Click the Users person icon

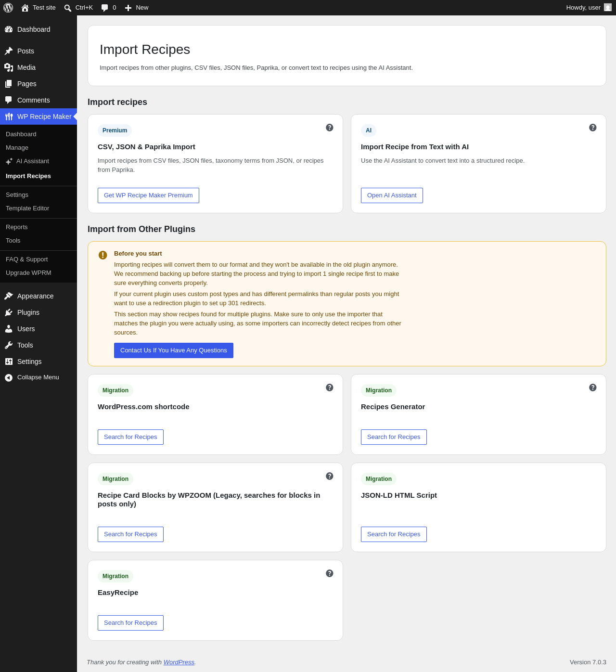[9, 329]
